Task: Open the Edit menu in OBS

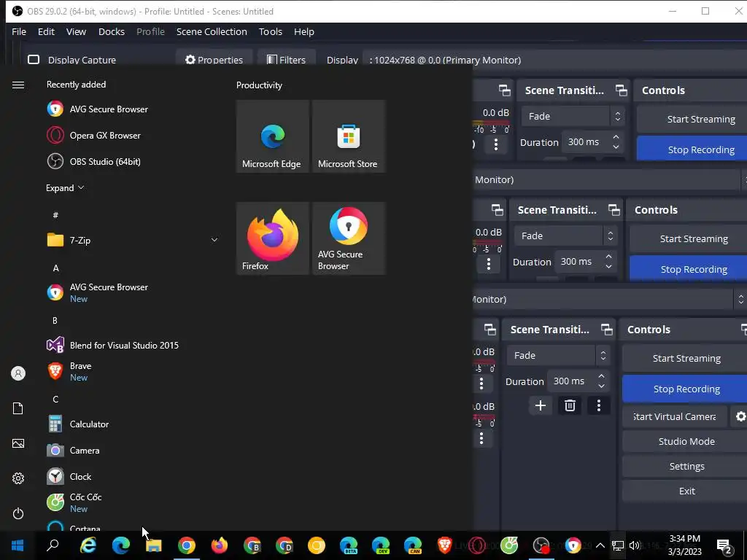Action: pos(46,31)
